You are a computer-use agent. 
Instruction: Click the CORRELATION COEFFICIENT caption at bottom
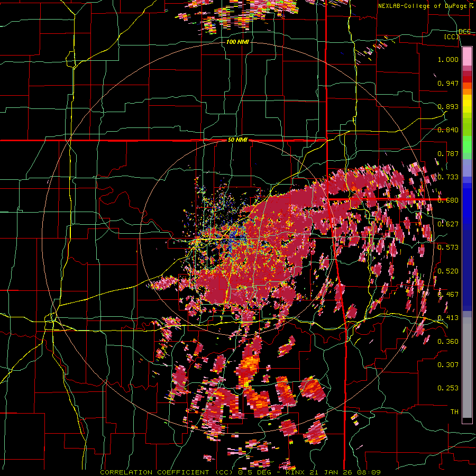(167, 472)
